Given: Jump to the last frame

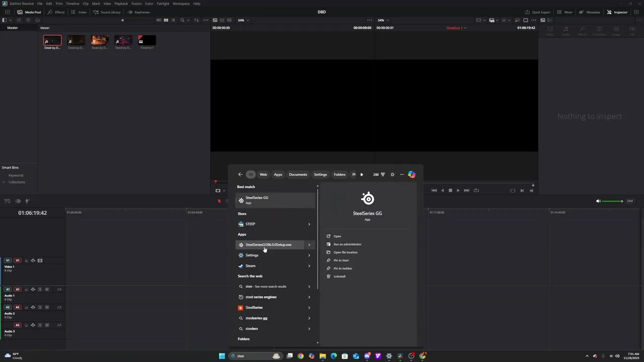Looking at the screenshot, I should (x=466, y=191).
